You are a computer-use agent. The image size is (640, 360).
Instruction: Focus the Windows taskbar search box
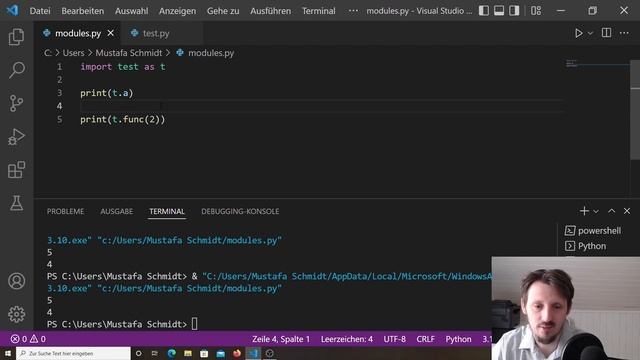pos(73,353)
